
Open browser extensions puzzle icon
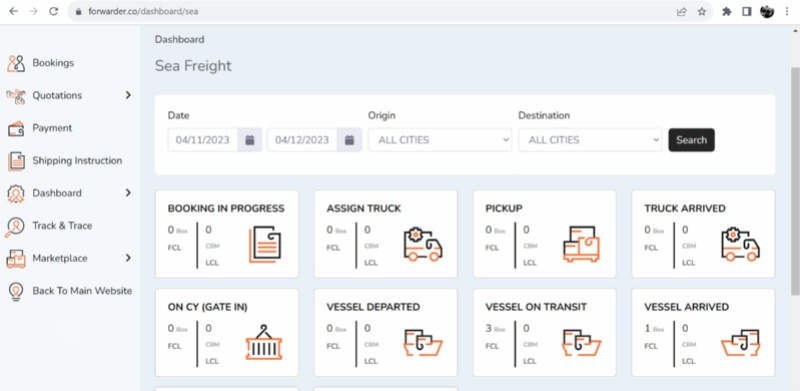coord(727,11)
